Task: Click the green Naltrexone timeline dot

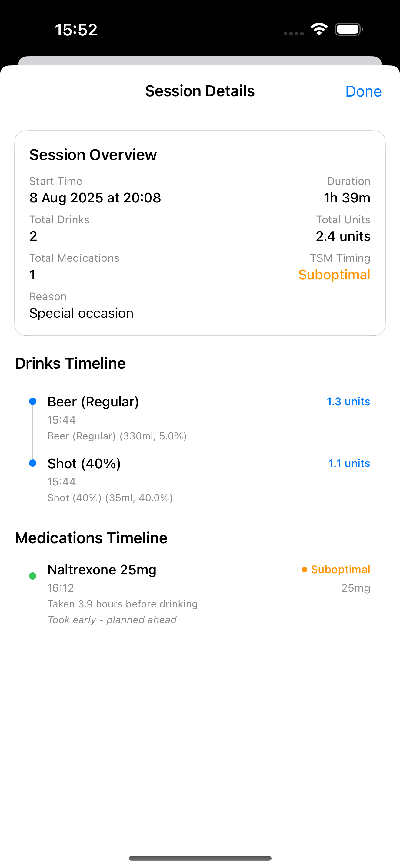Action: pyautogui.click(x=33, y=576)
